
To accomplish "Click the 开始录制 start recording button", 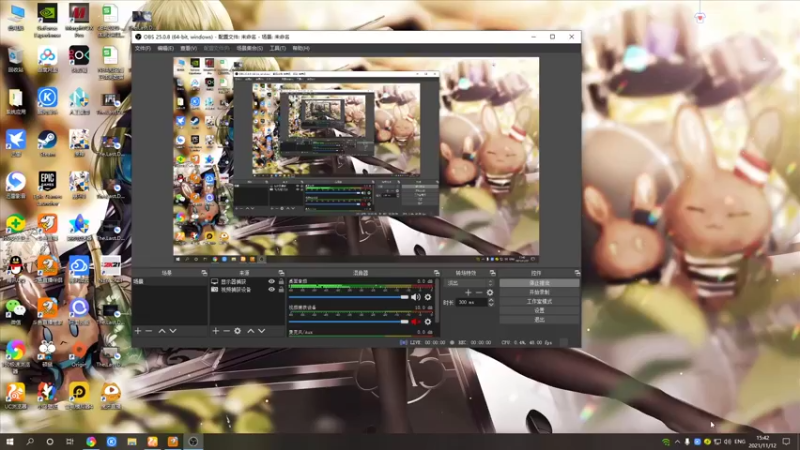I will (x=539, y=292).
